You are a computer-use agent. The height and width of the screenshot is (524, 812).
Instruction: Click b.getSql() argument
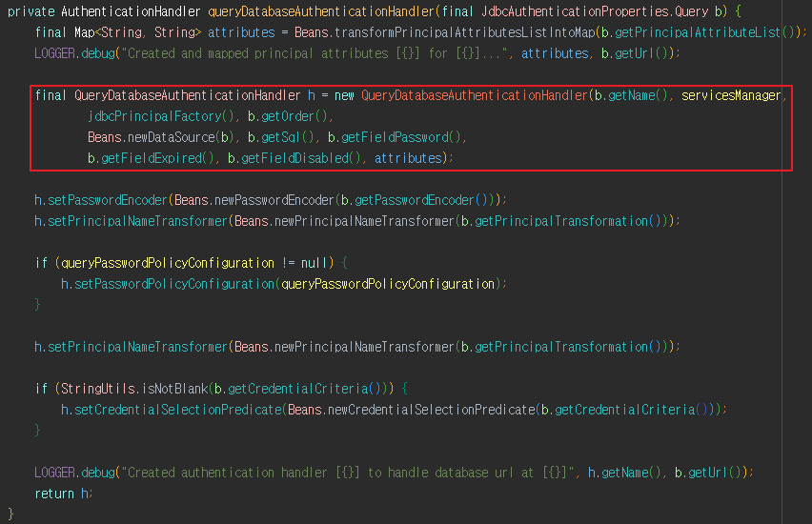tap(281, 137)
